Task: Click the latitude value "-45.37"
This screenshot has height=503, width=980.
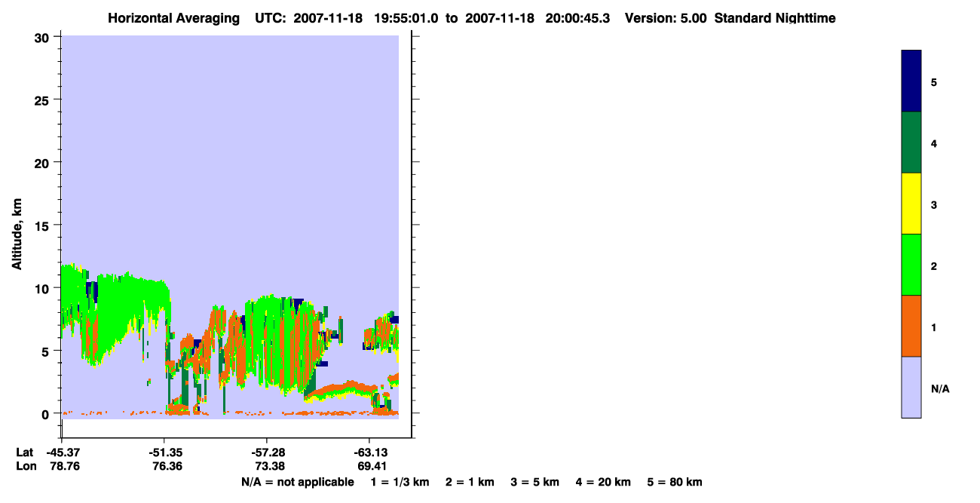Action: coord(63,452)
